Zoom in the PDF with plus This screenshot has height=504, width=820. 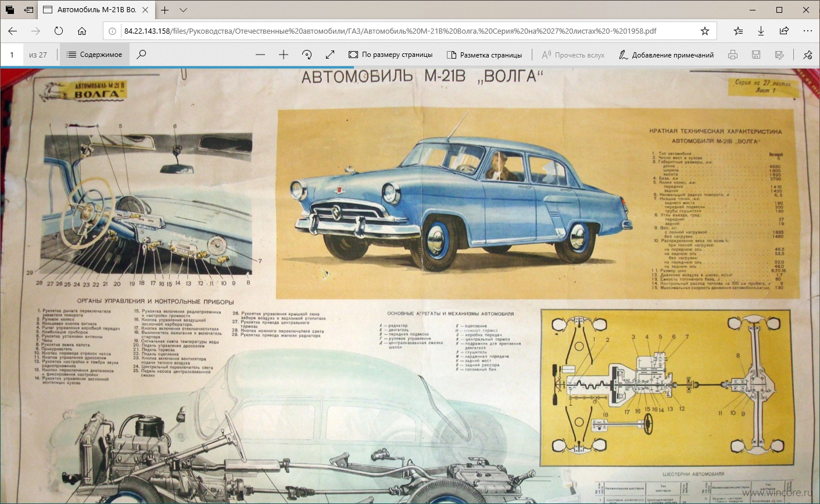coord(284,55)
